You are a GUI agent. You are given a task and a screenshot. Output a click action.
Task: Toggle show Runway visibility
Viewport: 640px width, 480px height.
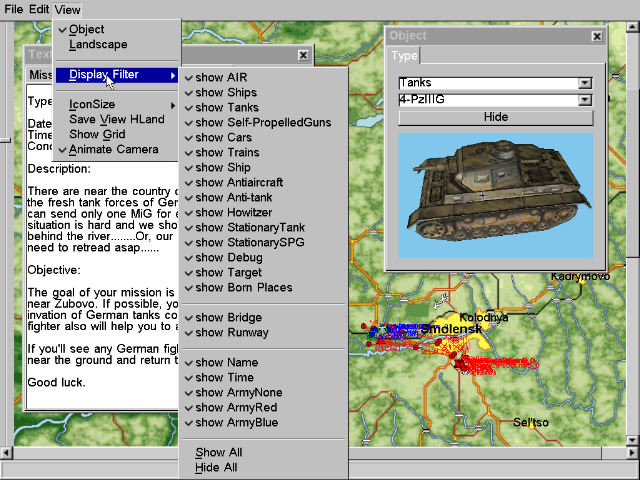click(x=232, y=332)
